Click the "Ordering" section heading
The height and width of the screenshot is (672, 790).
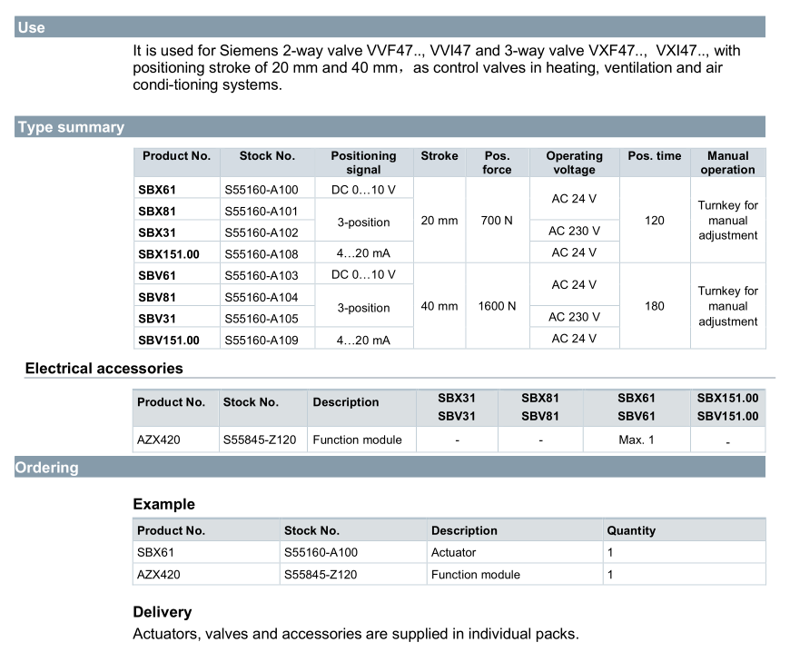click(47, 468)
